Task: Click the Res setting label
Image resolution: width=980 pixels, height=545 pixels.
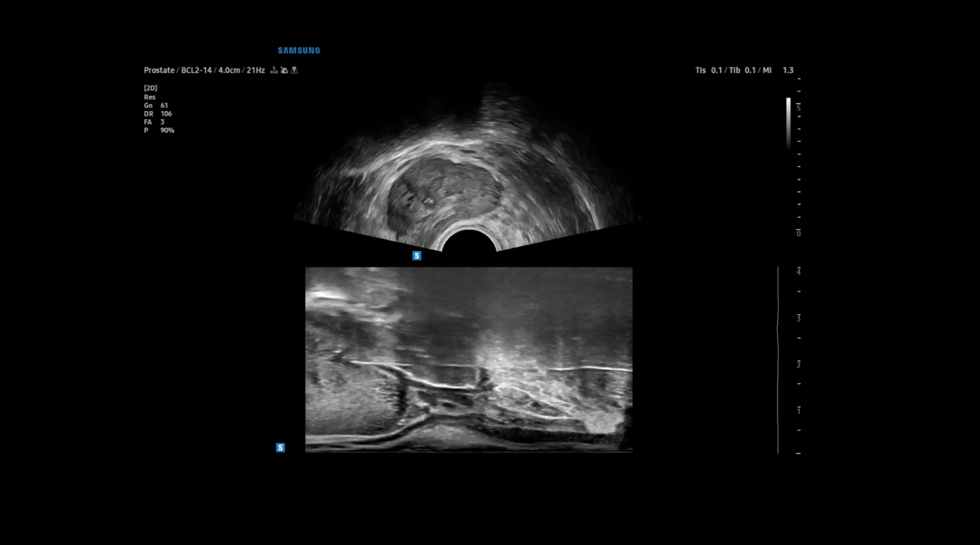Action: tap(150, 97)
